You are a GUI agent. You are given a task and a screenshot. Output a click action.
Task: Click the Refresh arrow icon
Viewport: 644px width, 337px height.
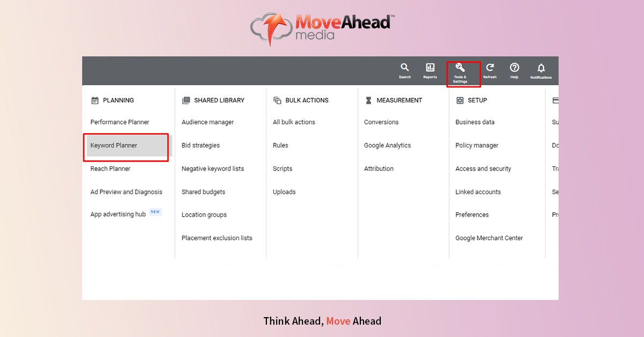point(489,67)
